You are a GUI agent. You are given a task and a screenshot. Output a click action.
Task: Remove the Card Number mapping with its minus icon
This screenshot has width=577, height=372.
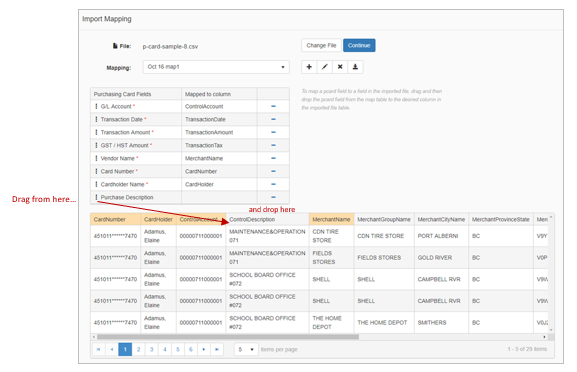(273, 171)
